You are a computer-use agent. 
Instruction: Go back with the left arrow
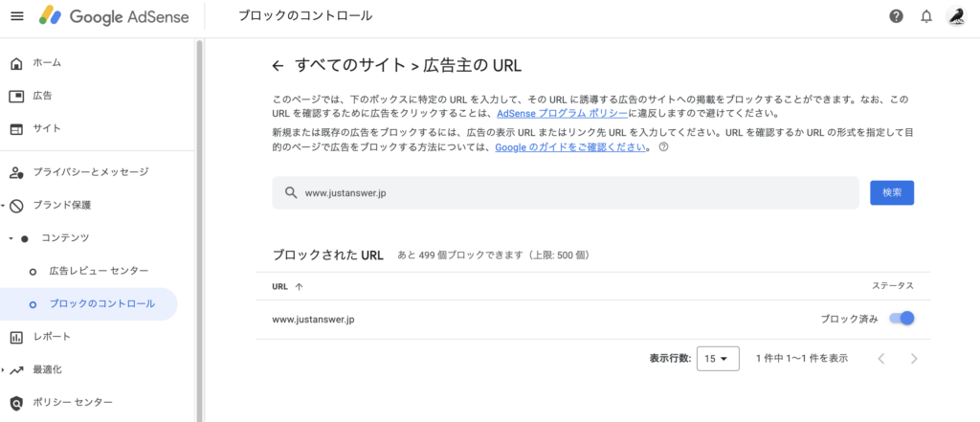[x=278, y=66]
